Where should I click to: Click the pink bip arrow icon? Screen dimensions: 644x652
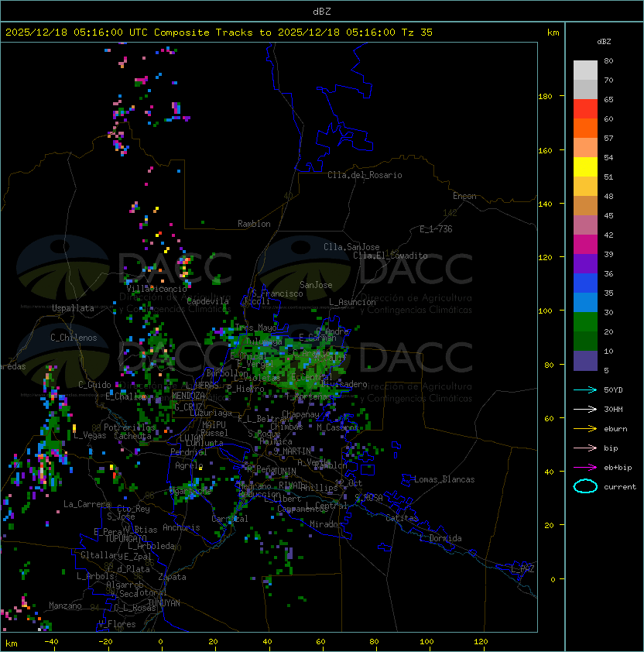(585, 448)
